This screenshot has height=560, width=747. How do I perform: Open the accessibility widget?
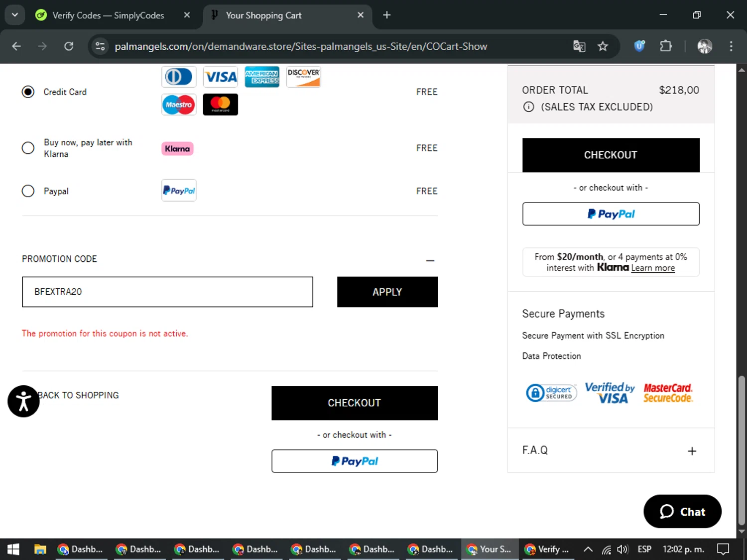(x=23, y=401)
